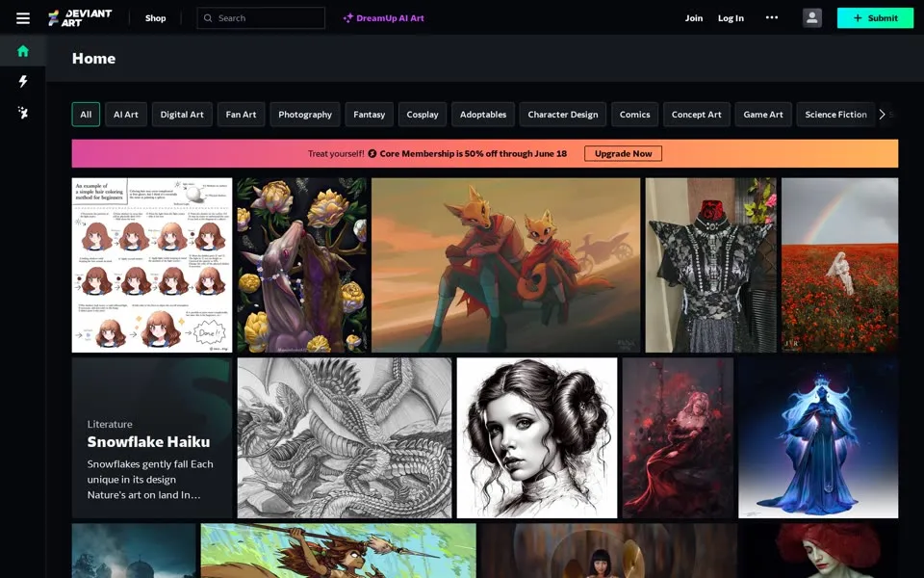Open the lightning bolt sidebar icon
924x578 pixels.
23,81
